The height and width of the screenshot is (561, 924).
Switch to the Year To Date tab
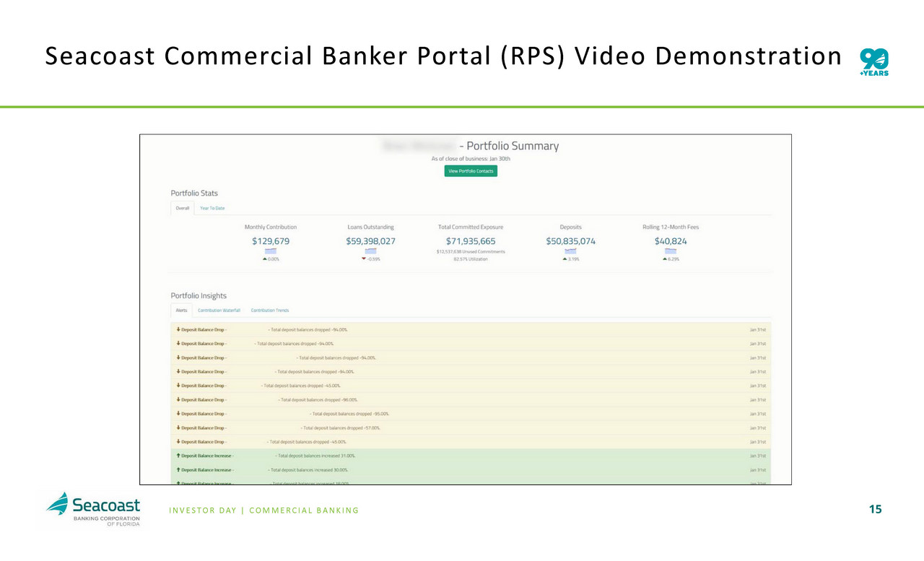(212, 208)
